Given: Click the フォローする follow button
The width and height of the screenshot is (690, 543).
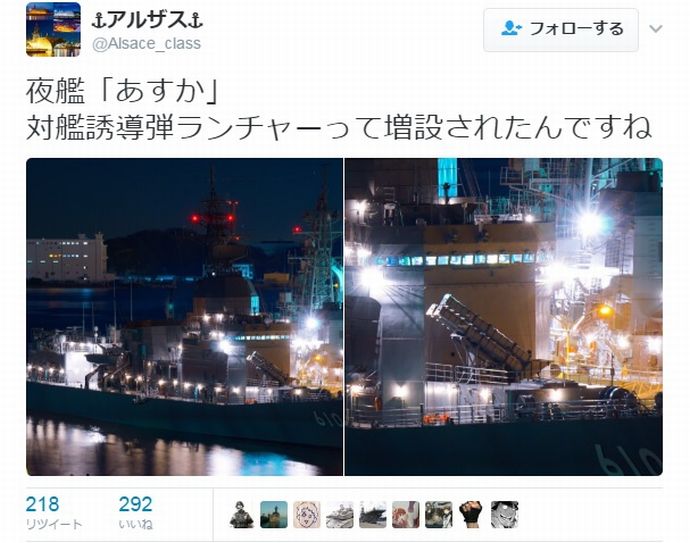Looking at the screenshot, I should 561,29.
